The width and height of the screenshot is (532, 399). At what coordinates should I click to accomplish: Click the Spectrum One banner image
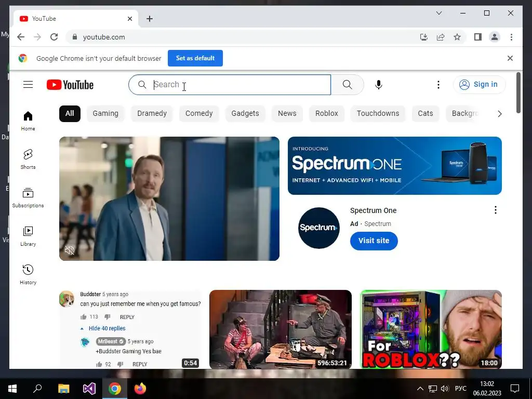click(x=395, y=166)
